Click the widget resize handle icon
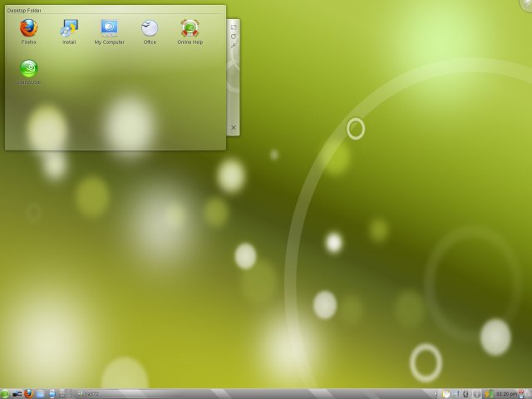The width and height of the screenshot is (532, 399). coord(233,27)
